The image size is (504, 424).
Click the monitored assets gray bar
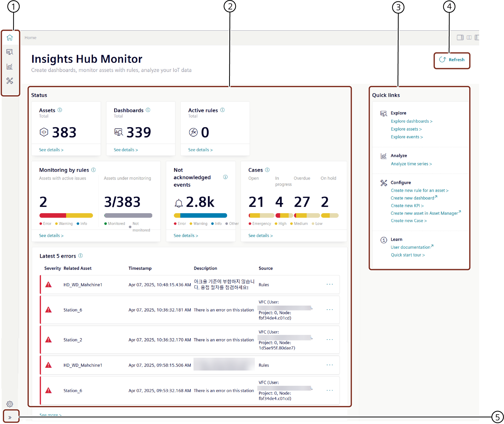[x=128, y=216]
